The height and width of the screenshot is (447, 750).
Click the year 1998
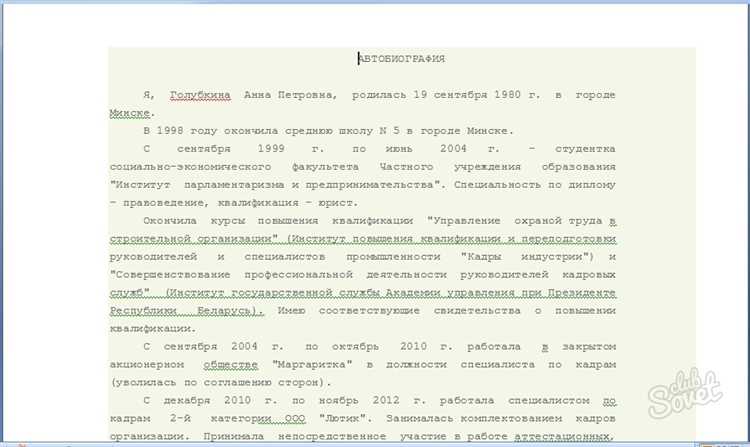point(170,131)
